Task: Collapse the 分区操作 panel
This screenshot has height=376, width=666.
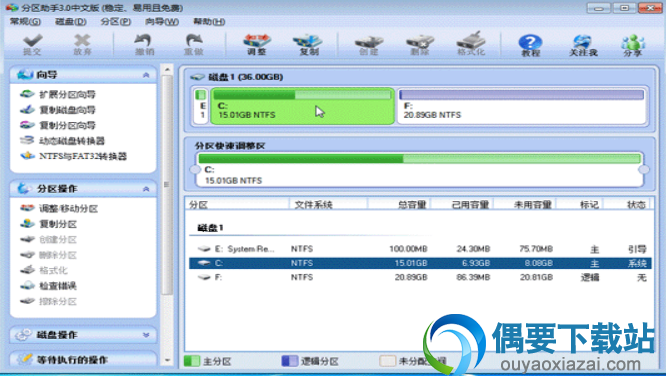Action: tap(146, 189)
